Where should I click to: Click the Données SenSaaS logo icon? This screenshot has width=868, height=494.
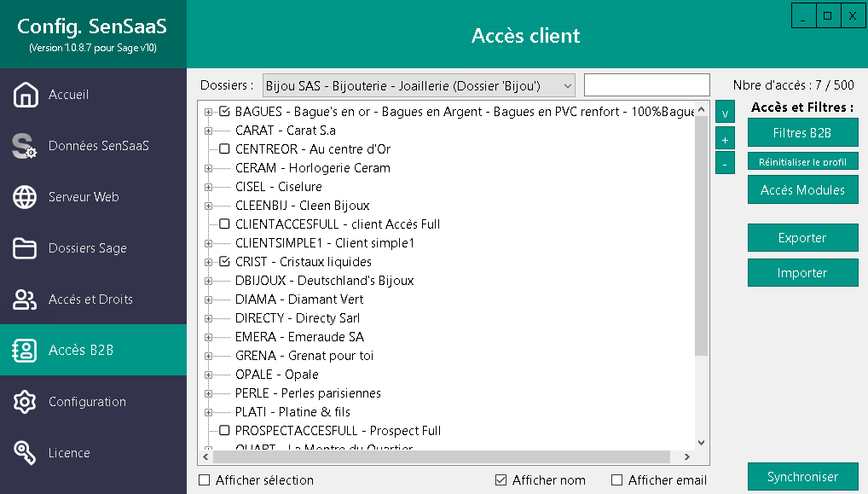tap(25, 146)
